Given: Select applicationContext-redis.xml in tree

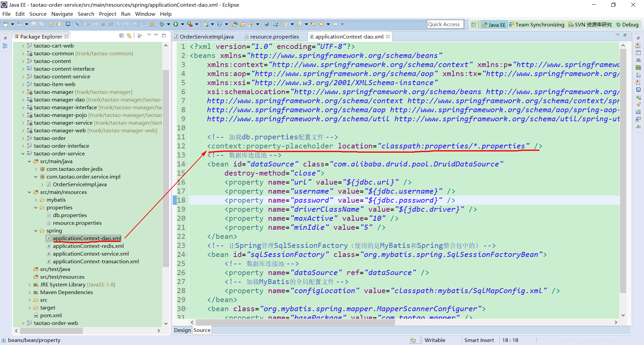Looking at the screenshot, I should pos(88,246).
